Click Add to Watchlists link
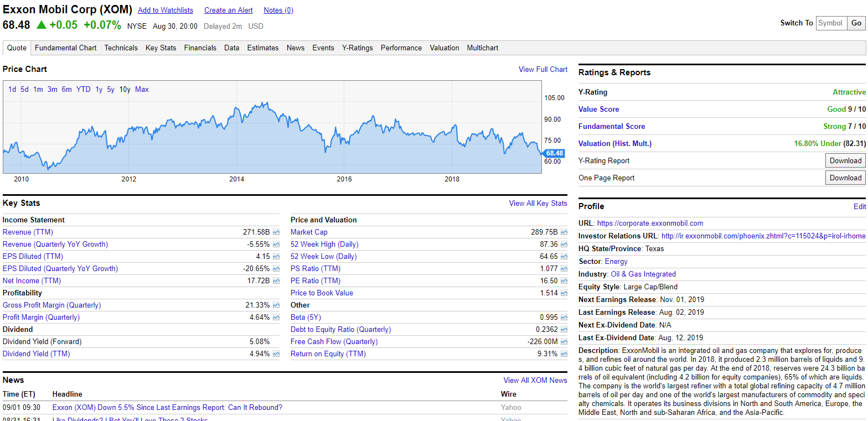This screenshot has height=421, width=868. pyautogui.click(x=166, y=11)
